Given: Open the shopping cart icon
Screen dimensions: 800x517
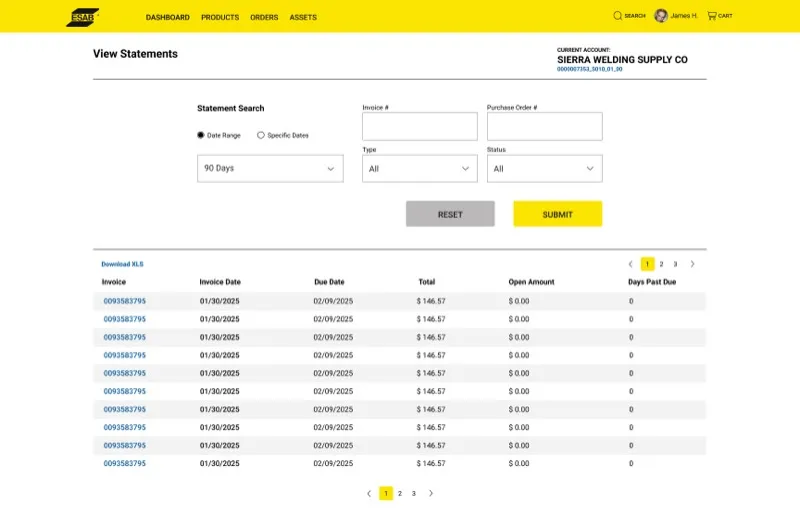Looking at the screenshot, I should tap(712, 16).
